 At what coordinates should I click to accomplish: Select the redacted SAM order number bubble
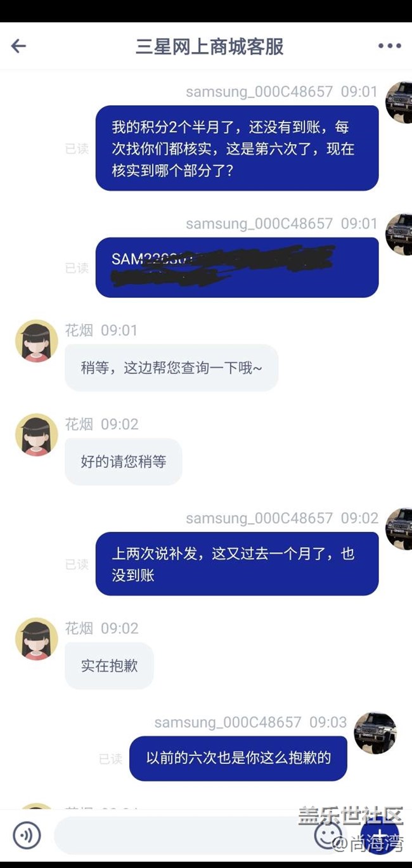pos(237,267)
